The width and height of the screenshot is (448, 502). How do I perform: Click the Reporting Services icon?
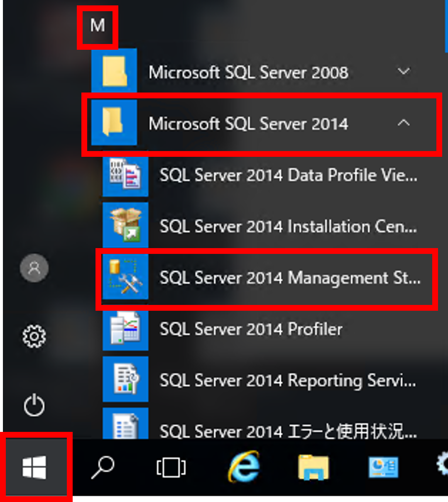pyautogui.click(x=125, y=379)
